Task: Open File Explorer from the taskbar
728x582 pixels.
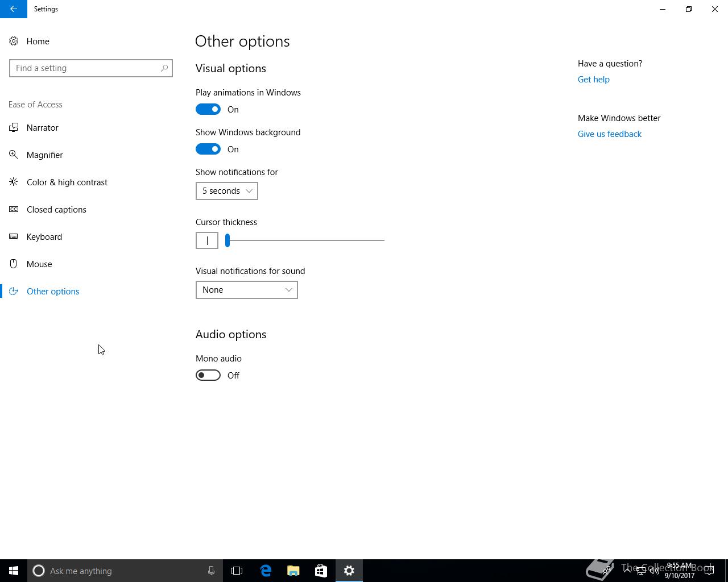Action: pyautogui.click(x=293, y=571)
